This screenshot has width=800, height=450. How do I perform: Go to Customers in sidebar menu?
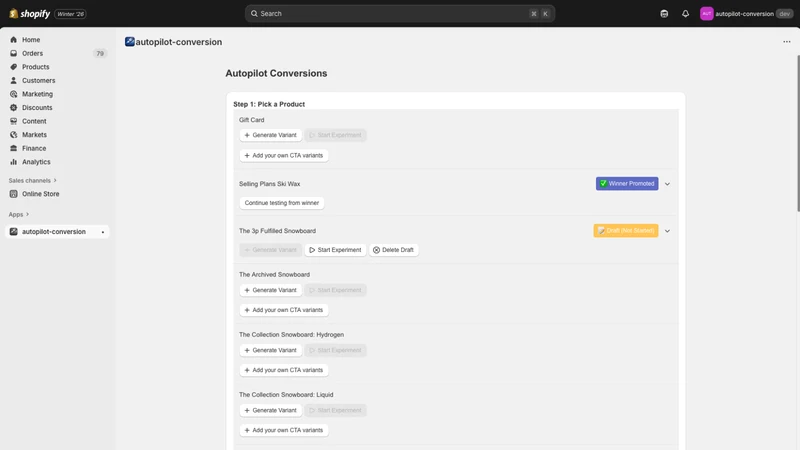point(38,81)
